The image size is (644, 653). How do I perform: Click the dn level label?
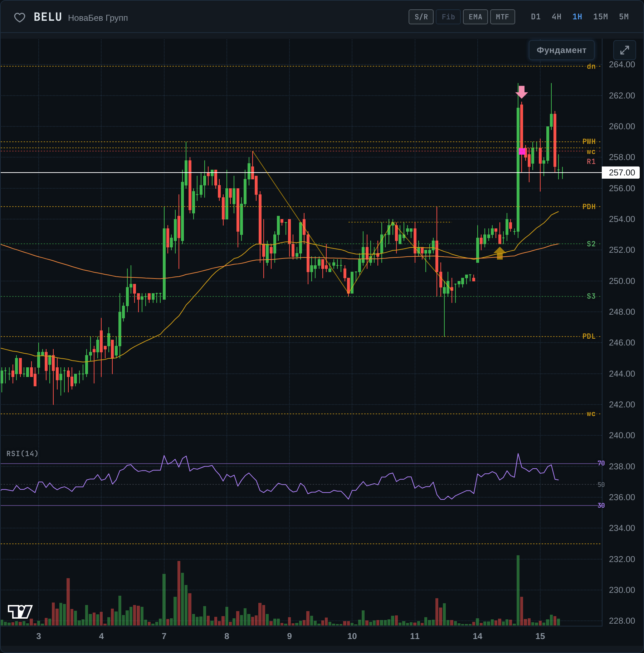(591, 66)
